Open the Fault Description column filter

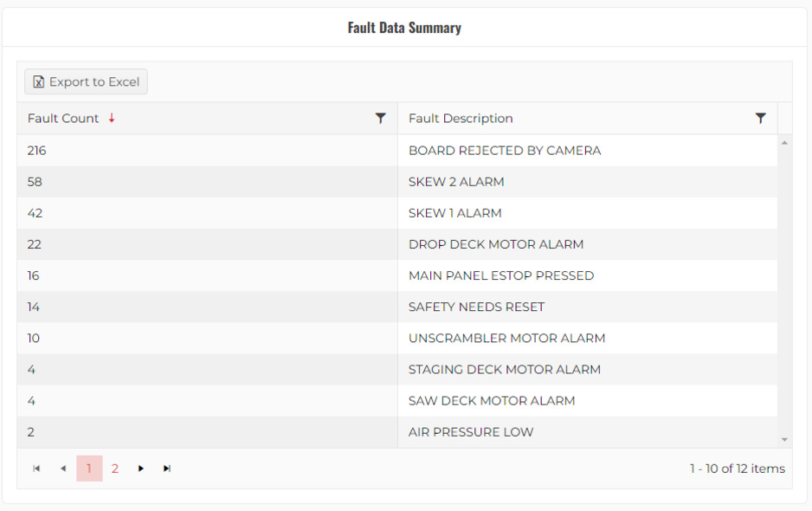click(760, 119)
